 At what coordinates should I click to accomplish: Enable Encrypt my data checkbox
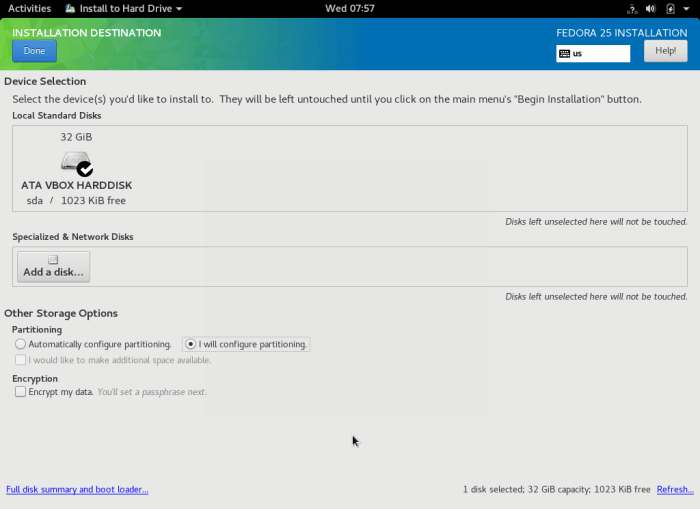tap(20, 392)
